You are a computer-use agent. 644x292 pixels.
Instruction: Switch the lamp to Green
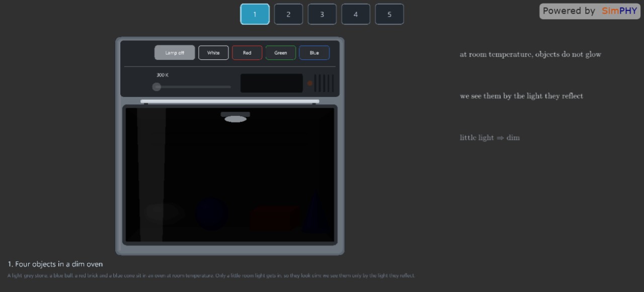pyautogui.click(x=281, y=53)
